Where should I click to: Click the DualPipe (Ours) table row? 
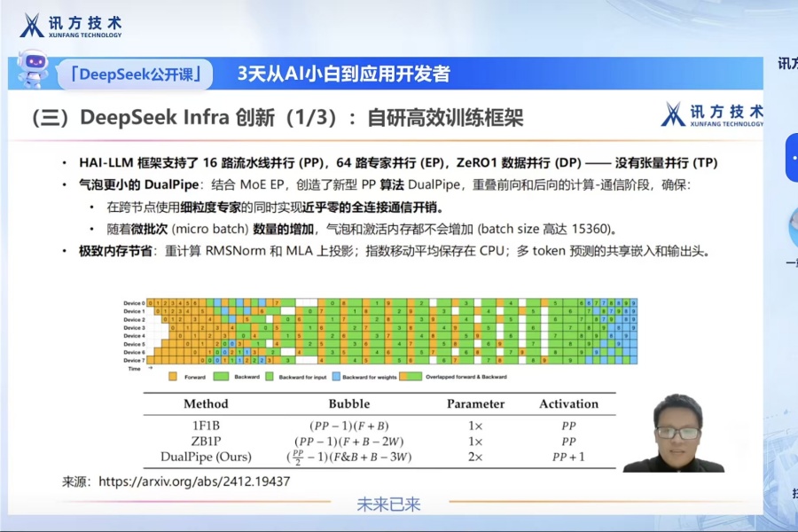point(206,457)
